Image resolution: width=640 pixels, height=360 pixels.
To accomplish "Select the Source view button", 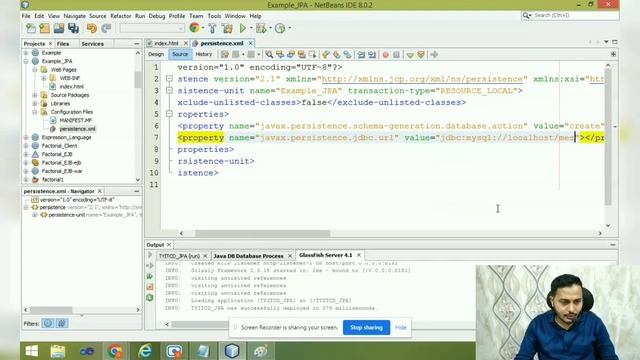I will click(x=180, y=54).
